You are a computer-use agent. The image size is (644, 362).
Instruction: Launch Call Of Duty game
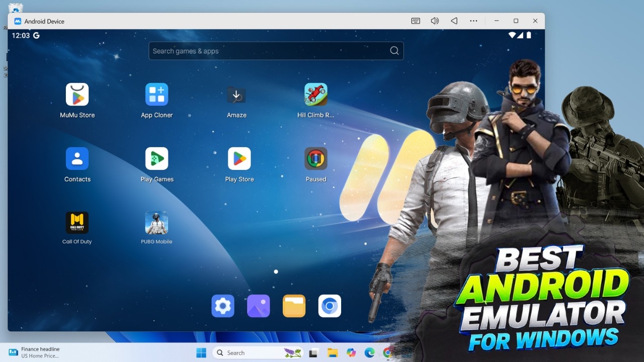(x=77, y=223)
